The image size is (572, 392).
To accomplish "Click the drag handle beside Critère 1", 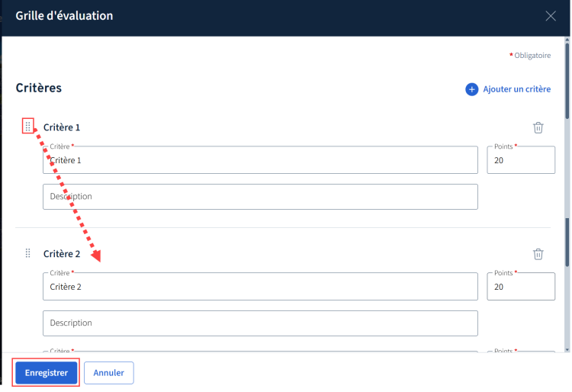I will click(x=27, y=126).
